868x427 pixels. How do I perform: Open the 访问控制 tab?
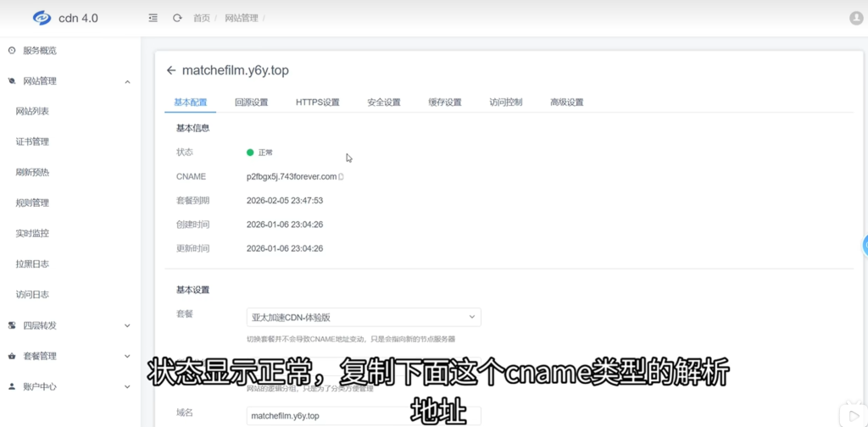(506, 103)
